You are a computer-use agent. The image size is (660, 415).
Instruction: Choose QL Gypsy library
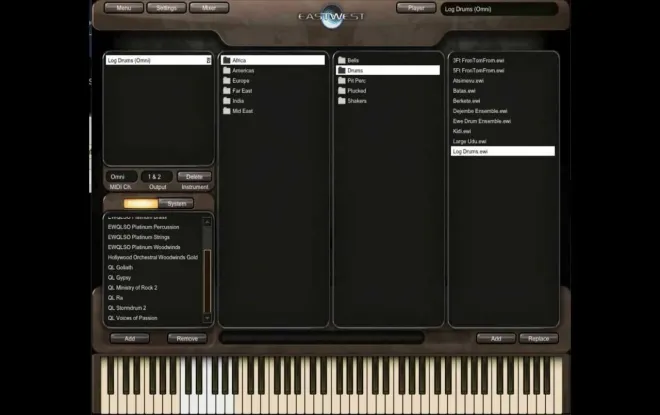click(x=120, y=277)
